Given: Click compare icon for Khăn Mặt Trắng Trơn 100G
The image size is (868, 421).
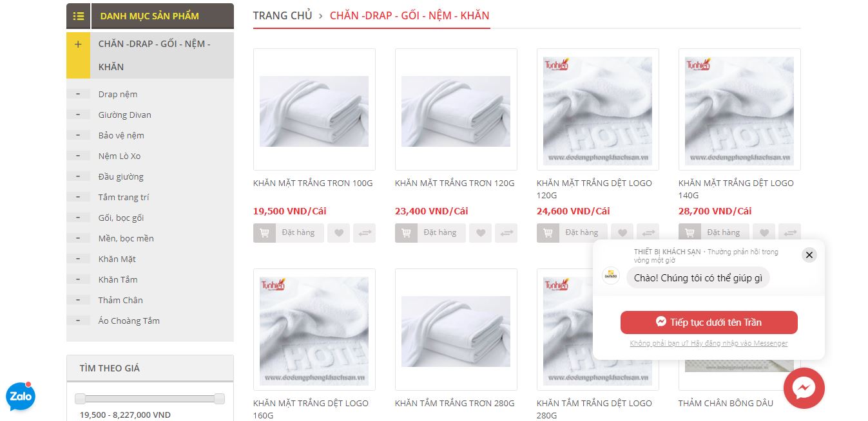Looking at the screenshot, I should [x=364, y=233].
